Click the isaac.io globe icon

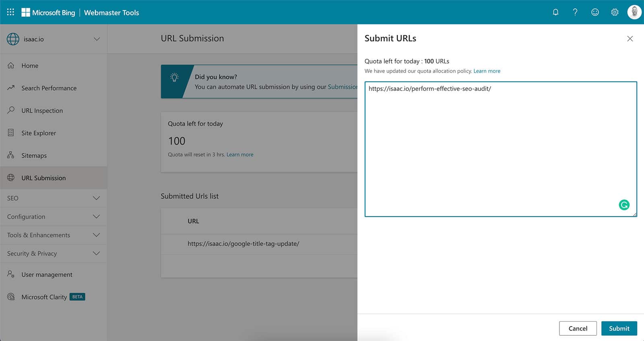point(13,39)
